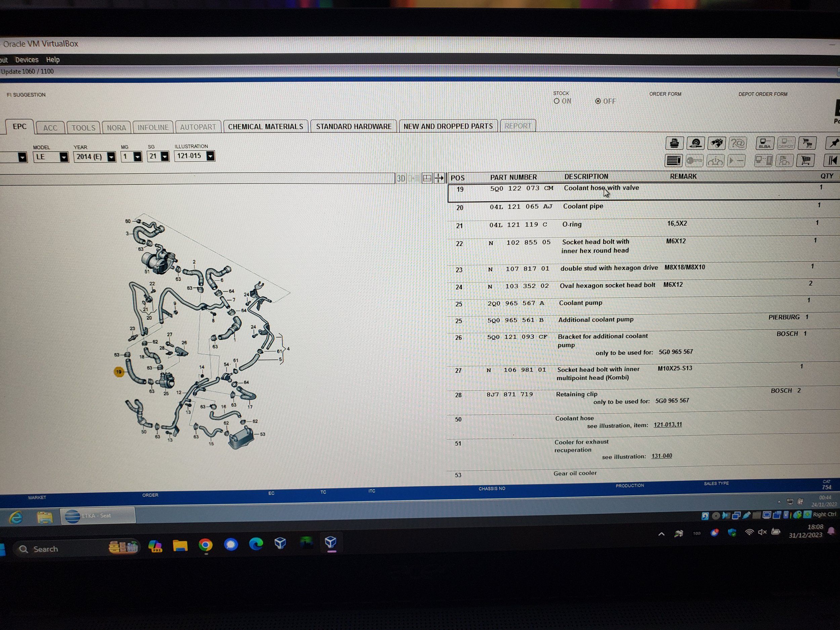Click the wheel and spring icon
Image resolution: width=840 pixels, height=630 pixels.
(696, 143)
